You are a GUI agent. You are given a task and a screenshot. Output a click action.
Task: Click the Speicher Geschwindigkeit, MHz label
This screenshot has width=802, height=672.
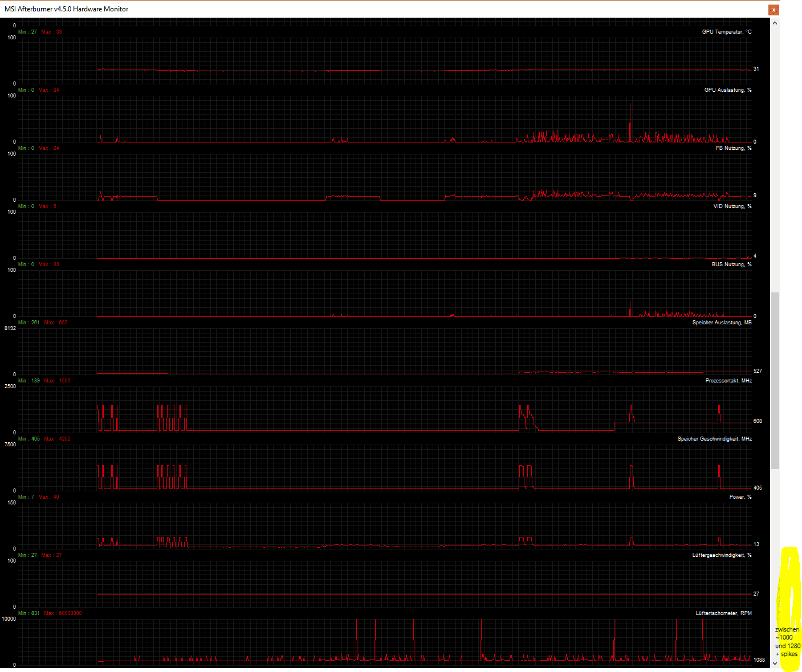click(714, 439)
